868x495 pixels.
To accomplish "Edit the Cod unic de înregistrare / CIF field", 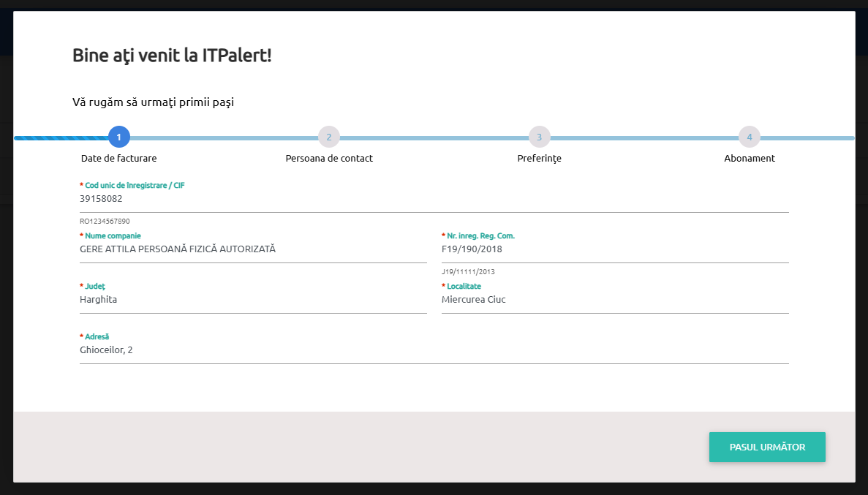I will click(x=434, y=200).
